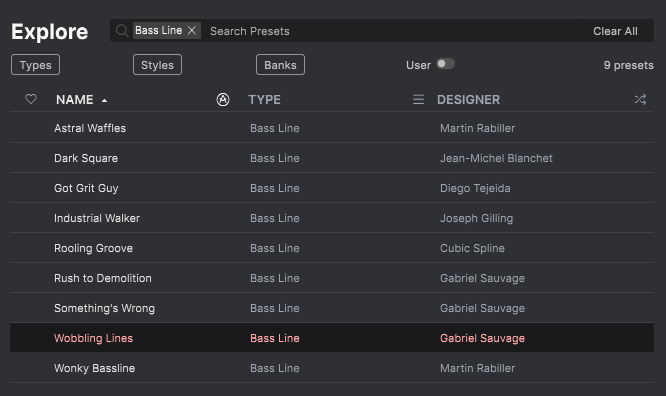The width and height of the screenshot is (666, 396).
Task: Click Martin Rabiller in Astral Waffles row
Action: [477, 128]
